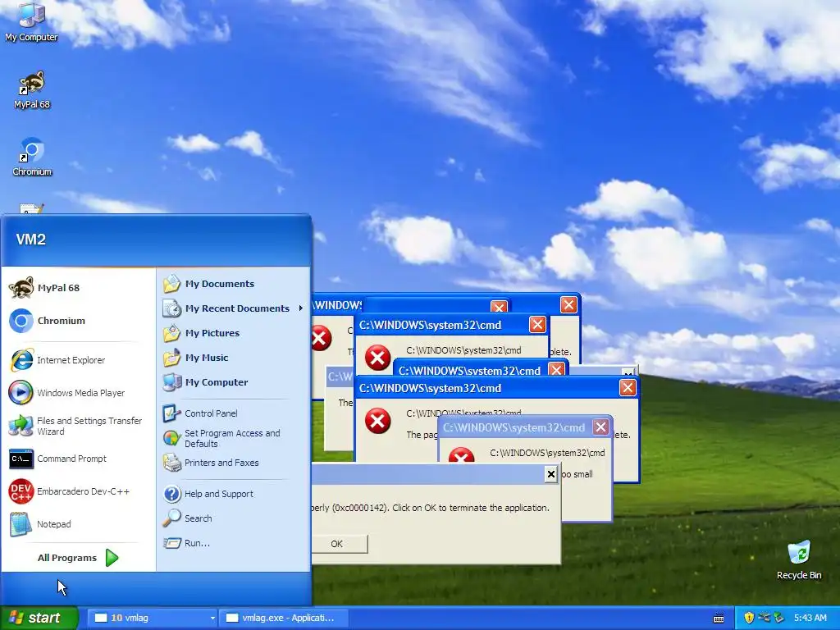Select the Recycle Bin desktop icon
This screenshot has height=630, width=840.
tap(799, 559)
